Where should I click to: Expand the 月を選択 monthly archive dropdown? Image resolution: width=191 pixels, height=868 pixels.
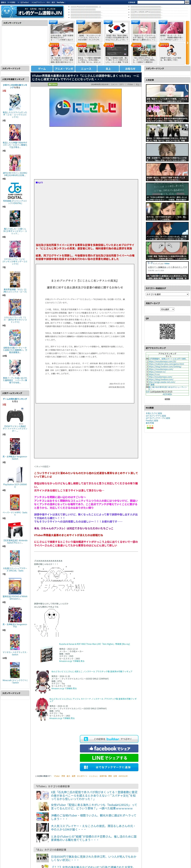click(167, 309)
